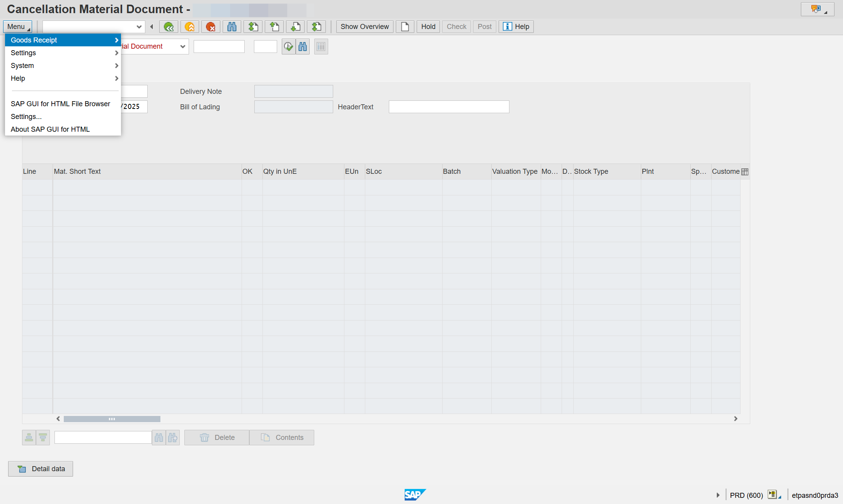The image size is (843, 504).
Task: Click the document year field
Action: click(266, 47)
